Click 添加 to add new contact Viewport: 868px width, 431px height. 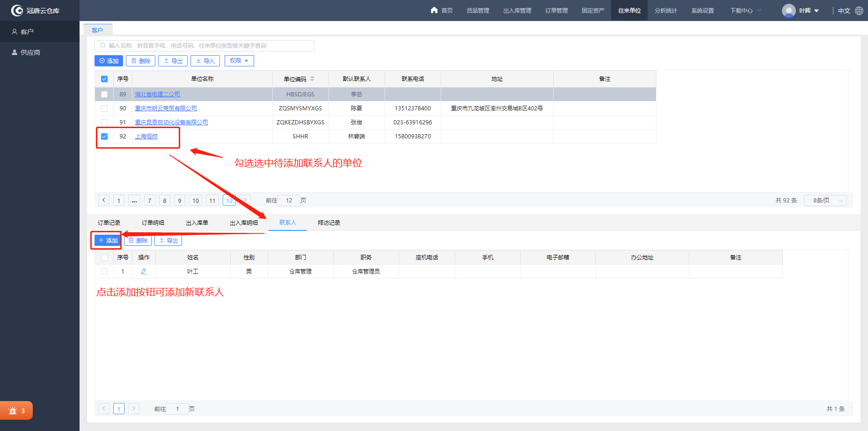[108, 240]
